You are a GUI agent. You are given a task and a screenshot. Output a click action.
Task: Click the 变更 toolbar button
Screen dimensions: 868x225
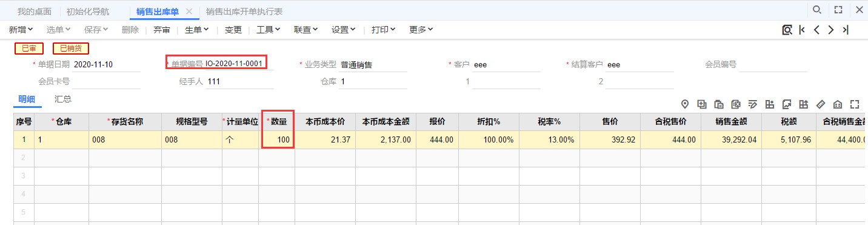(x=233, y=29)
